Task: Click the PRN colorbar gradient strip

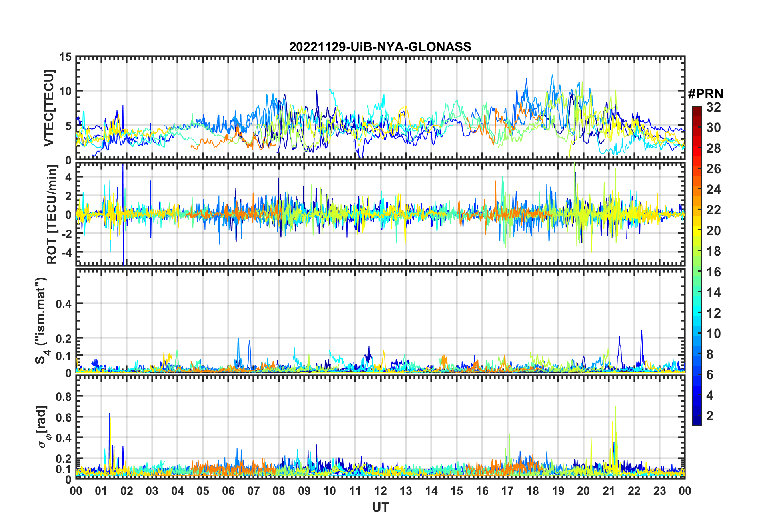Action: coord(697,266)
